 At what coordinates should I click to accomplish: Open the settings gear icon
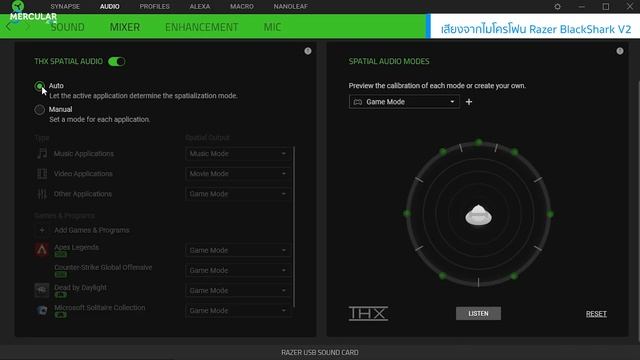tap(557, 7)
